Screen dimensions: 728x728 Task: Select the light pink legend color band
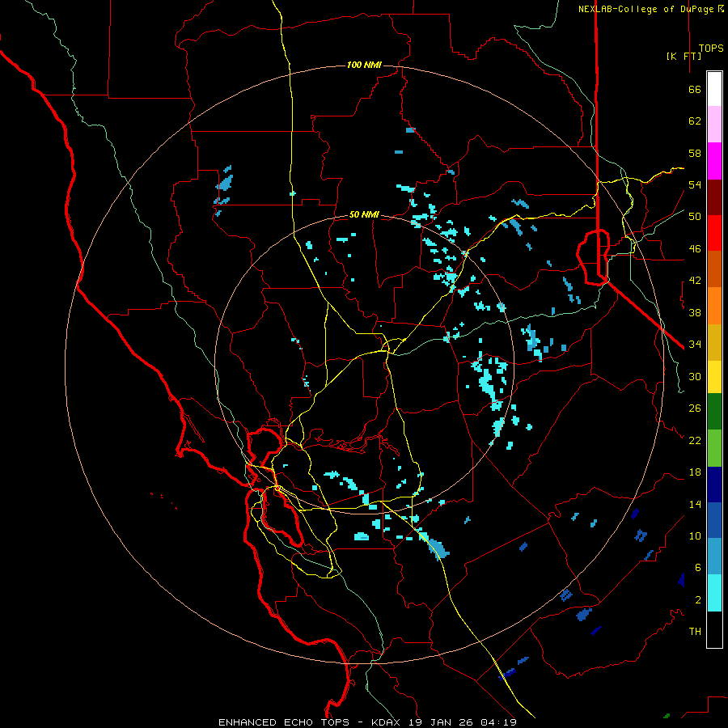coord(714,125)
